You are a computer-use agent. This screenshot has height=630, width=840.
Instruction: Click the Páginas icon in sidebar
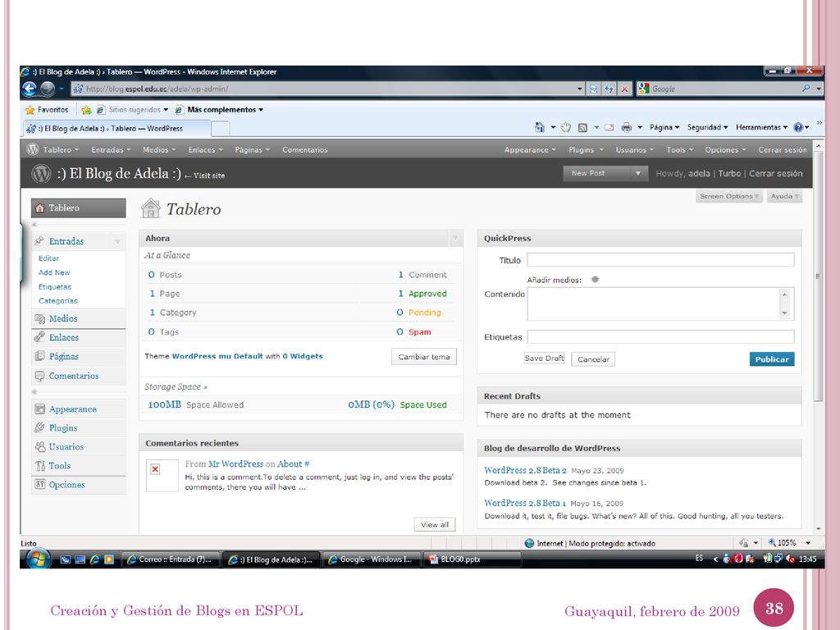[39, 356]
